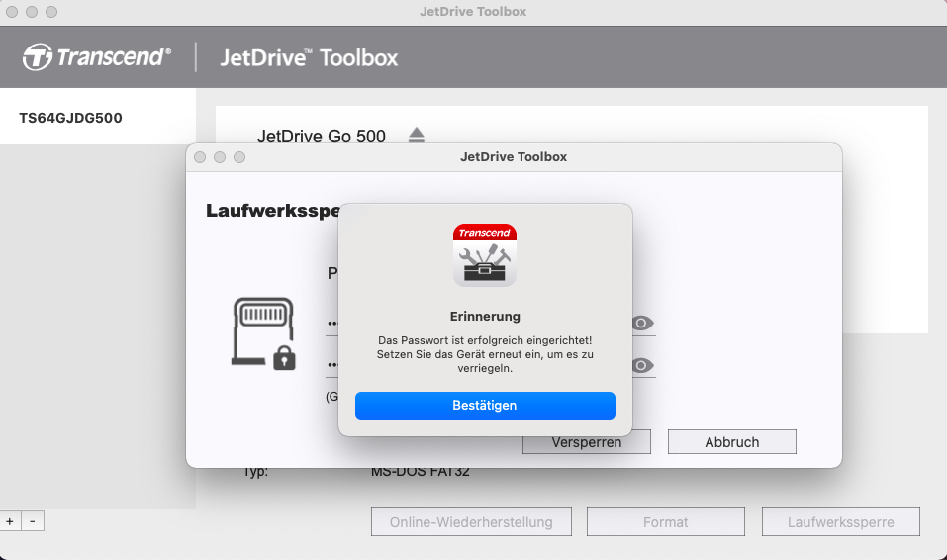Viewport: 947px width, 560px height.
Task: Eject JetDrive Go 500 with the eject icon
Action: click(417, 135)
